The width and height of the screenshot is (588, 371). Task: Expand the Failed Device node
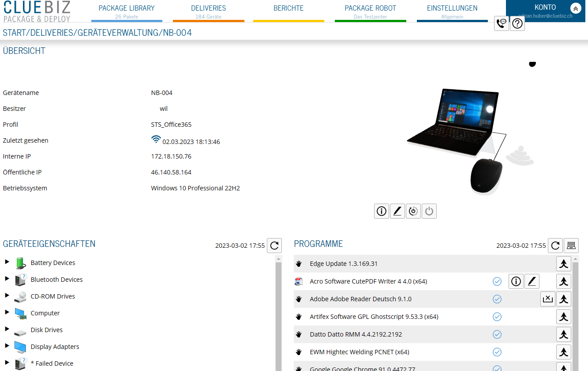point(7,363)
